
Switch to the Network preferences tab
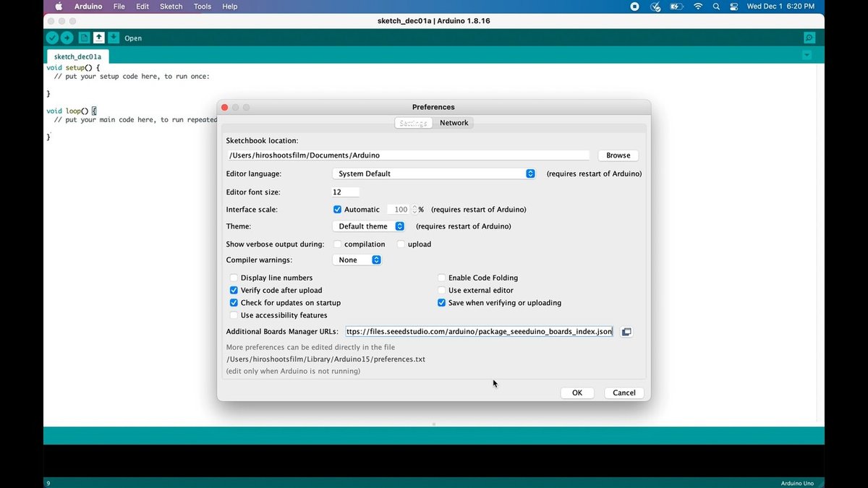coord(454,123)
